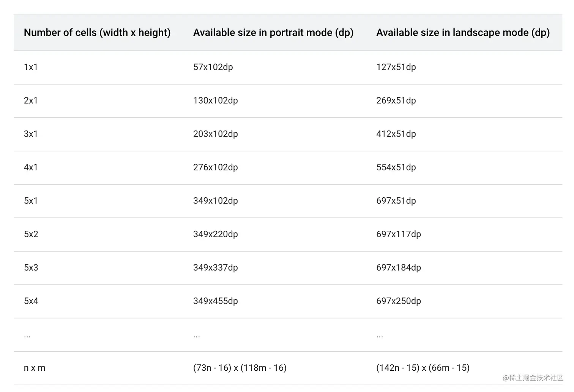Click the '(73n - 16) x (118m - 16)' formula
574x392 pixels.
(240, 368)
